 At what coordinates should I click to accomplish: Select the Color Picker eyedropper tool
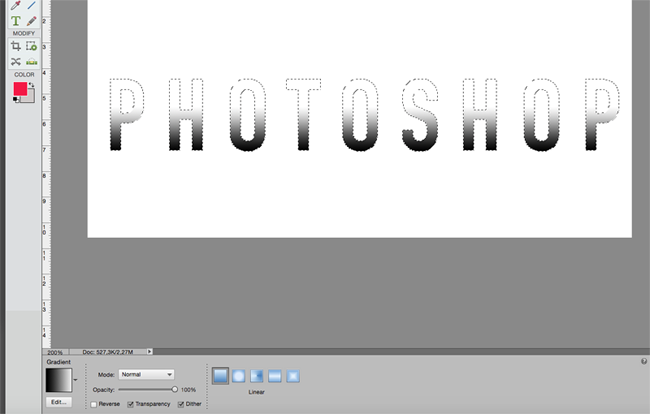tap(15, 5)
